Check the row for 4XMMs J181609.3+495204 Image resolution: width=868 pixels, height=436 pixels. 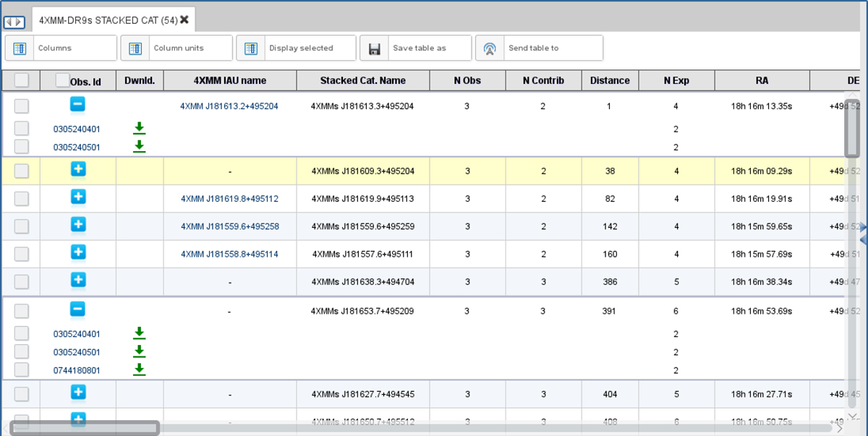[x=21, y=171]
